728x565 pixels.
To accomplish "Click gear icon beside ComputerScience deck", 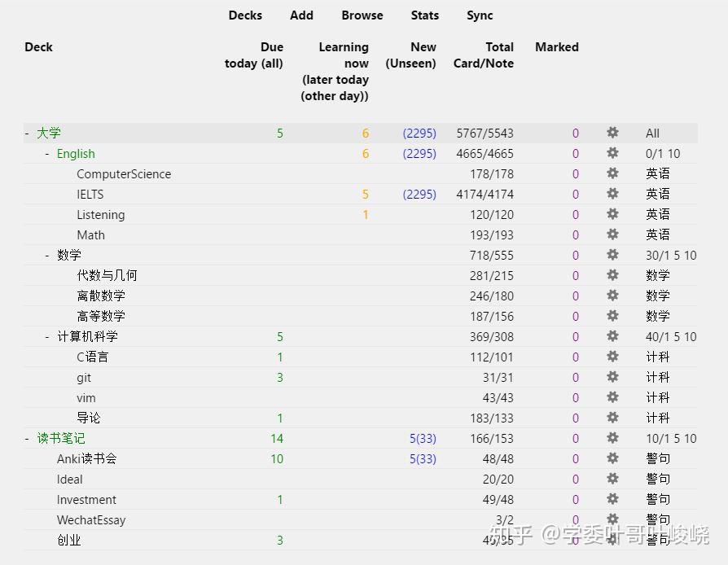I will pos(612,173).
